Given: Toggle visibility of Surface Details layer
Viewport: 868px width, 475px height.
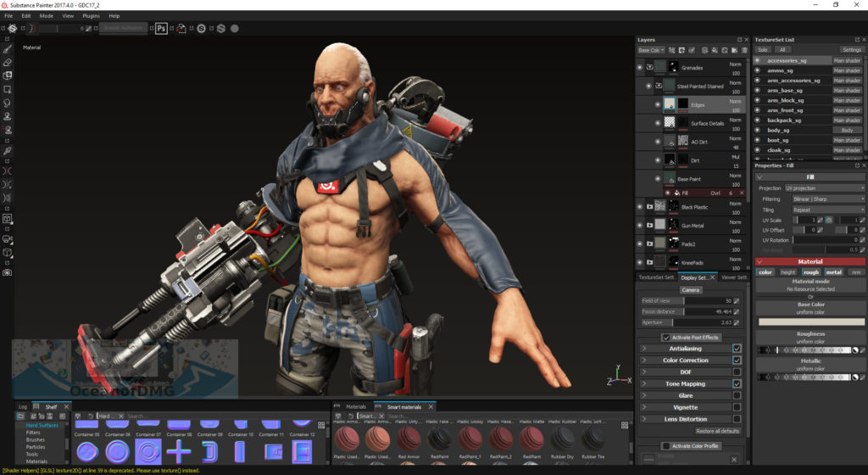Looking at the screenshot, I should 658,123.
